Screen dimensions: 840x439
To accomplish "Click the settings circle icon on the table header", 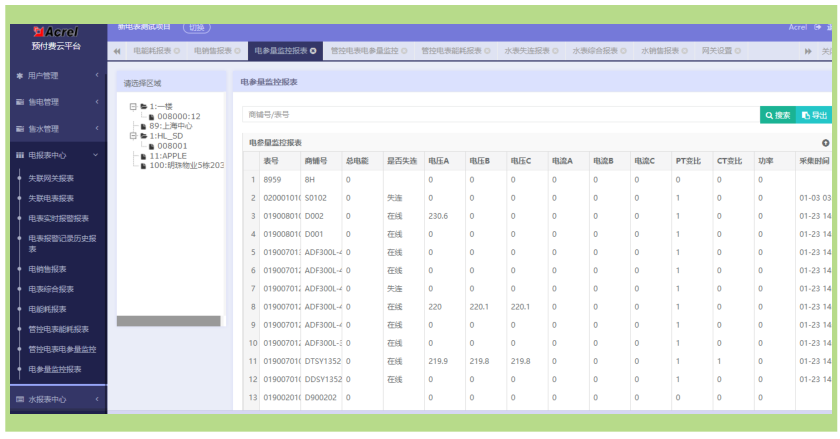I will [x=826, y=143].
